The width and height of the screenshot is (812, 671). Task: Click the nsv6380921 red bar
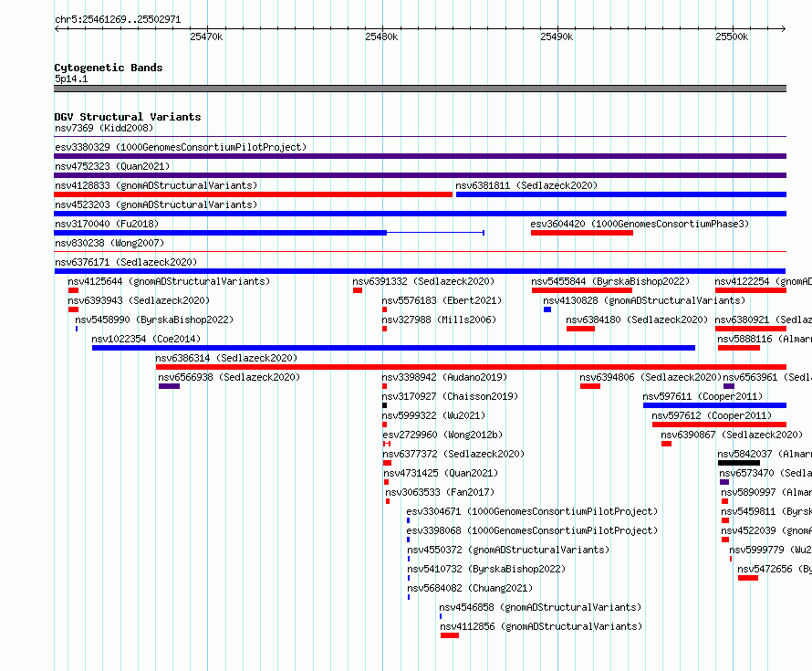point(751,329)
